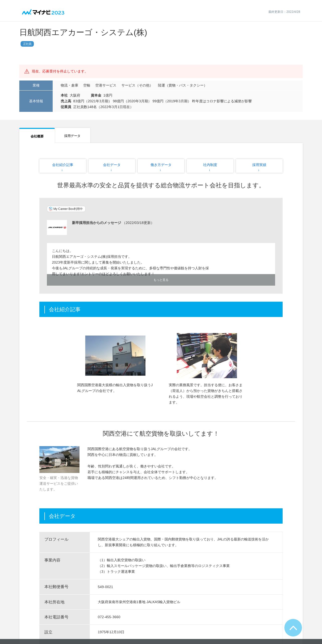Click the JAL CARGO logo thumbnail
The height and width of the screenshot is (644, 322).
(x=57, y=227)
